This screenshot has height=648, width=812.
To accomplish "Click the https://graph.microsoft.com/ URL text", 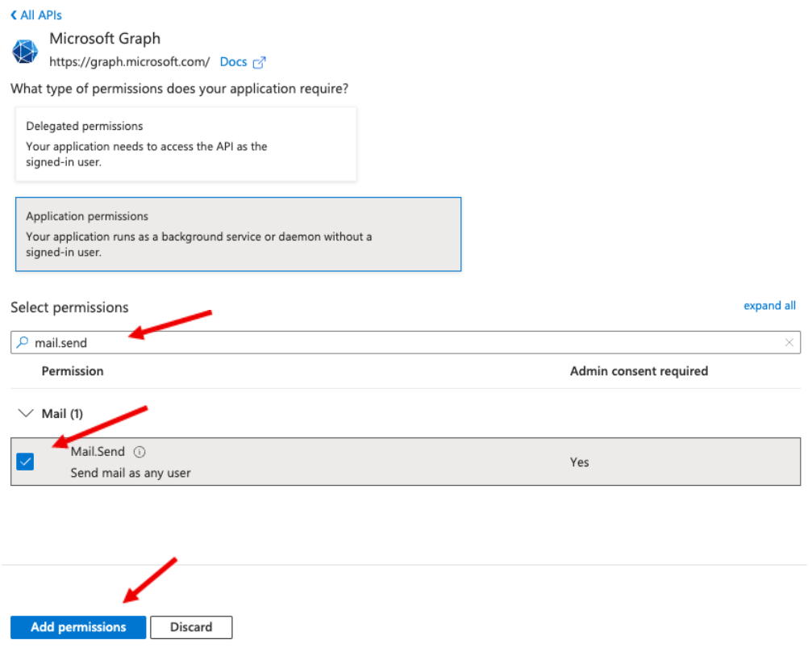I will [130, 61].
